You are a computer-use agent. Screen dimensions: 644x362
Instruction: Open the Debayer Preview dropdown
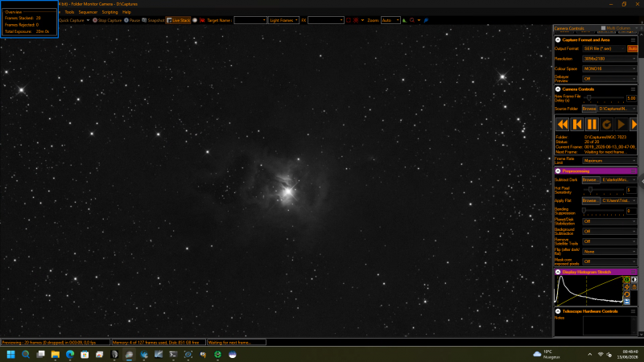click(x=609, y=79)
